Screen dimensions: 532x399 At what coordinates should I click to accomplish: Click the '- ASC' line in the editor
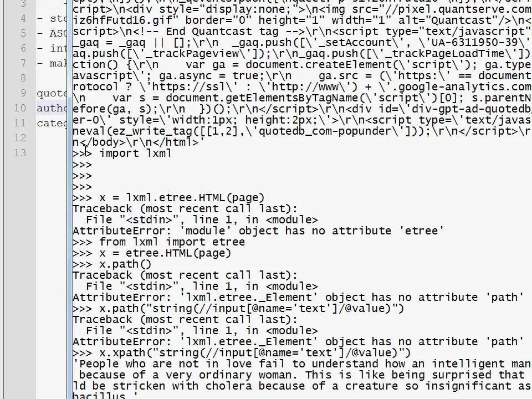coord(52,33)
